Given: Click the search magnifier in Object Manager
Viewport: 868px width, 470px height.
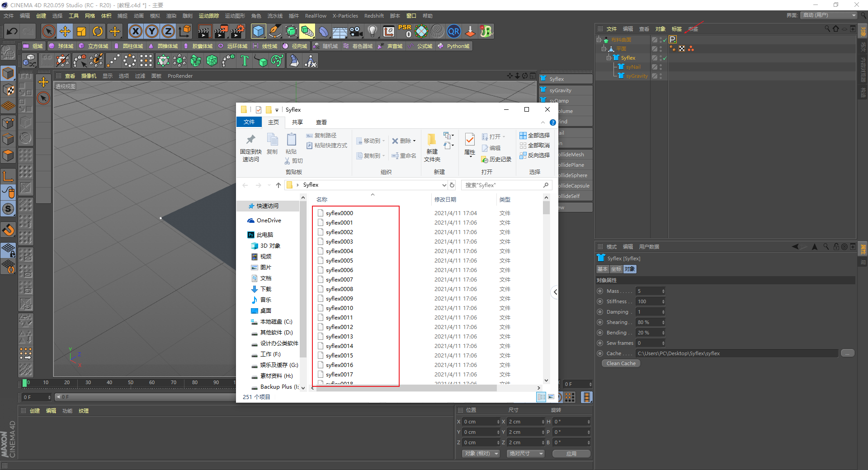Looking at the screenshot, I should coord(827,28).
